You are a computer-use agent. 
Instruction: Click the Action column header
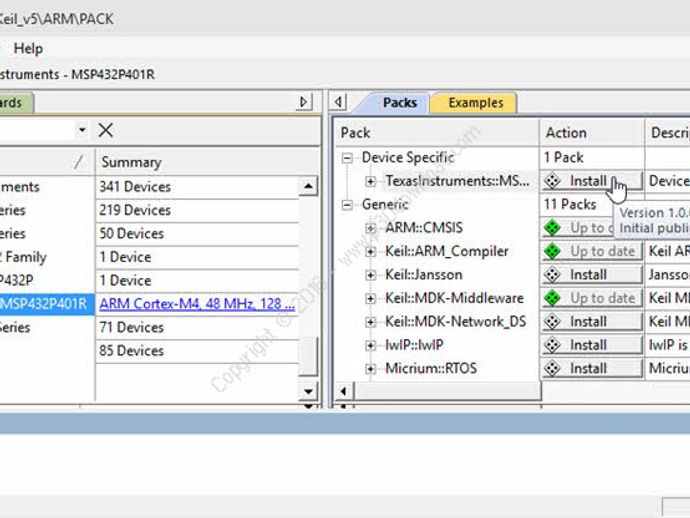[592, 132]
